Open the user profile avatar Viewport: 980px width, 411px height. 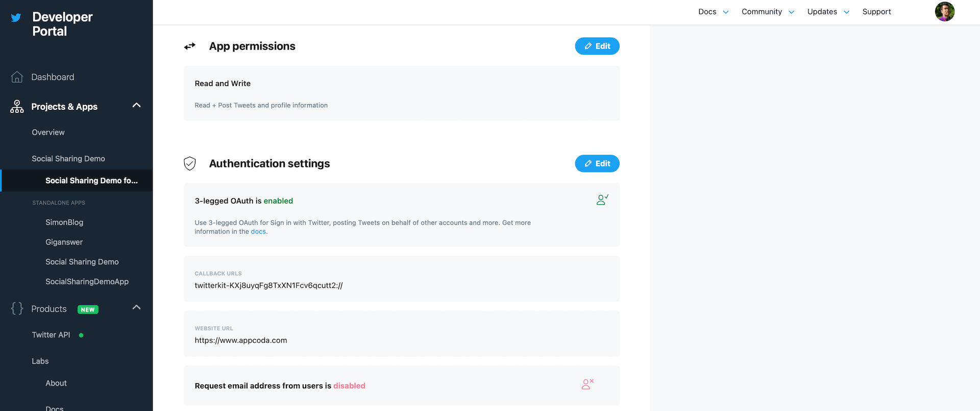pos(944,12)
